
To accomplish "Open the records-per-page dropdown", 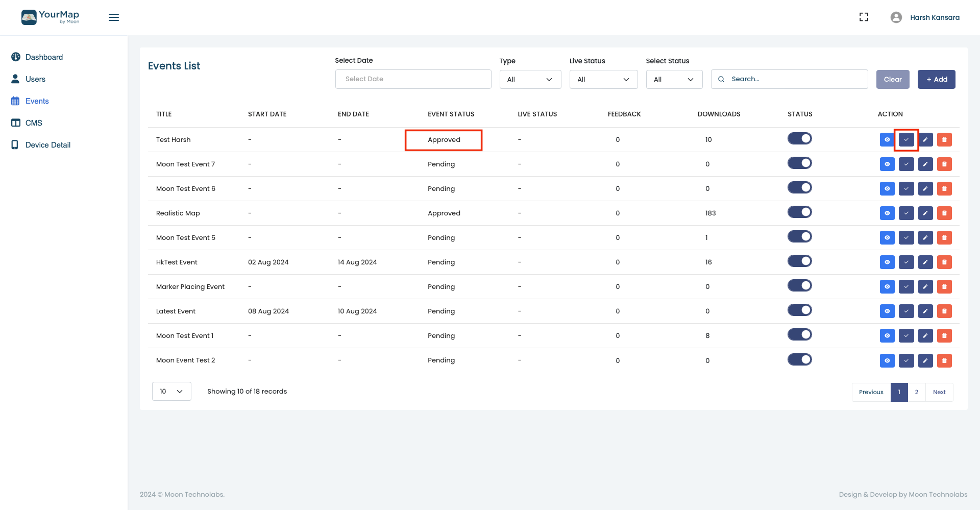I will click(x=171, y=392).
